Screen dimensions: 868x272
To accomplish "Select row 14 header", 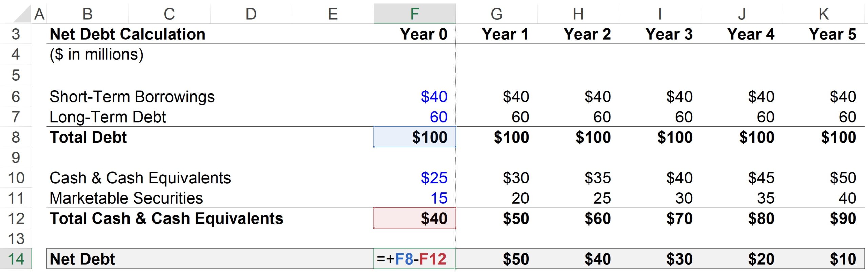I will 16,259.
